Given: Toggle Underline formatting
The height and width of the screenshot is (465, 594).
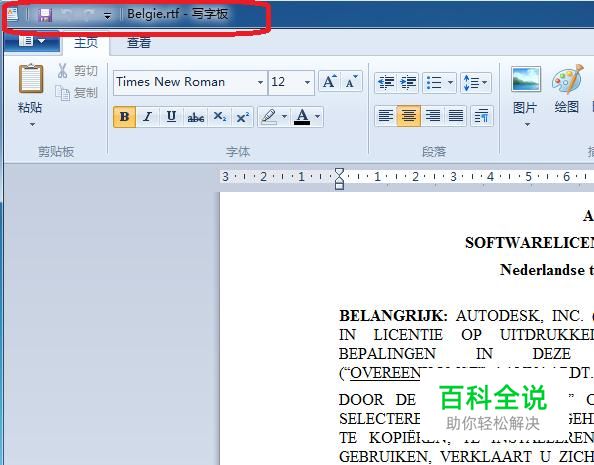Looking at the screenshot, I should (x=171, y=117).
